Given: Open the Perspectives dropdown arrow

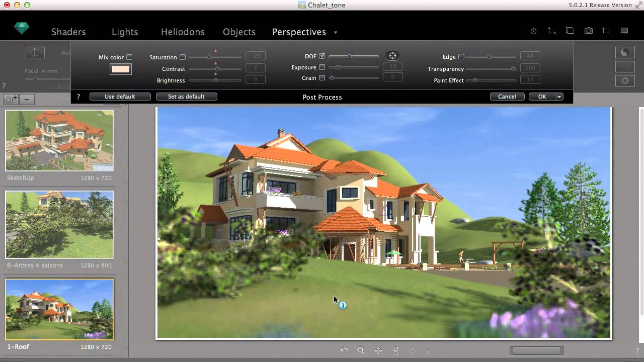Looking at the screenshot, I should [336, 33].
